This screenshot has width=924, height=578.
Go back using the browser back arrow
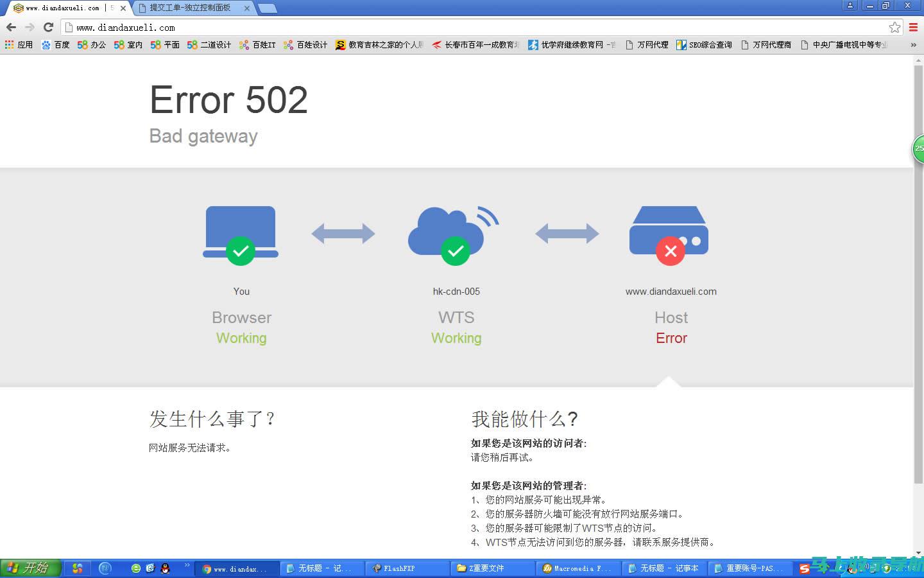[11, 27]
